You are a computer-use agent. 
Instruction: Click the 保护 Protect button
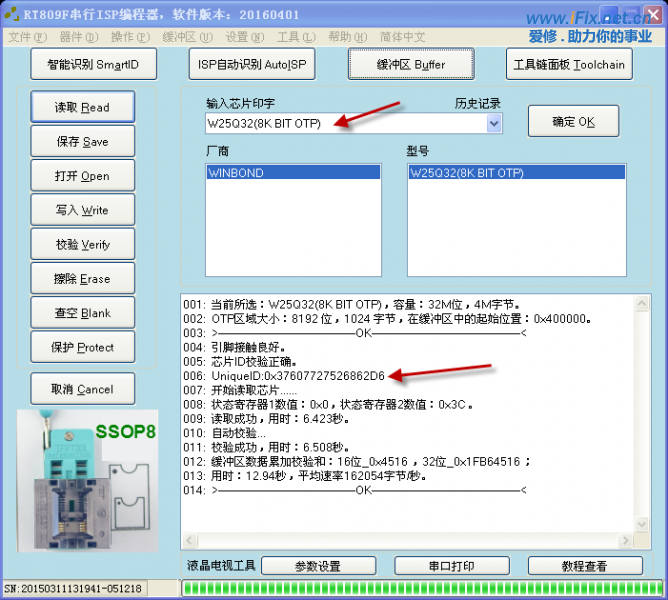83,348
